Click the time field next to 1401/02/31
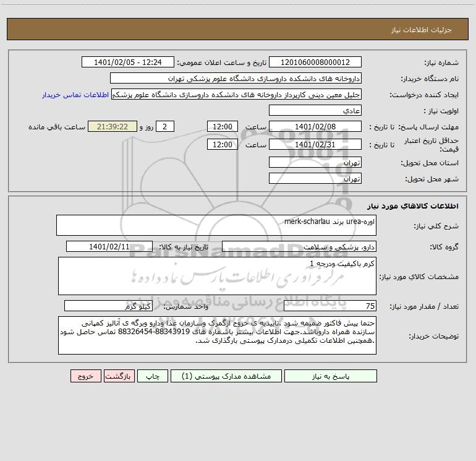476x461 pixels. (222, 144)
